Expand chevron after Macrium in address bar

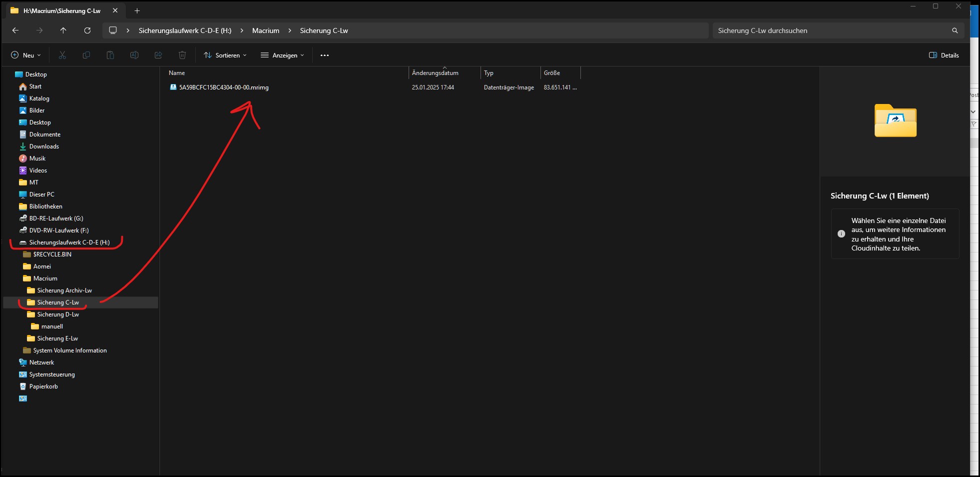[x=290, y=30]
